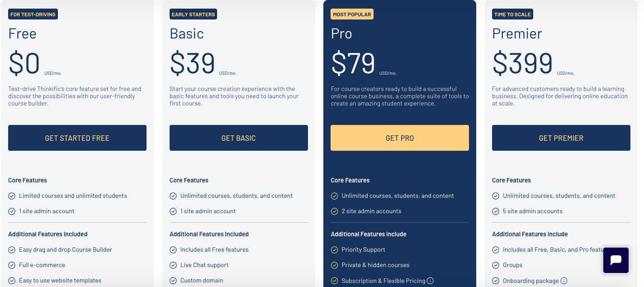Click the Easy drag and drop Course Builder text
This screenshot has width=644, height=287.
tap(66, 250)
